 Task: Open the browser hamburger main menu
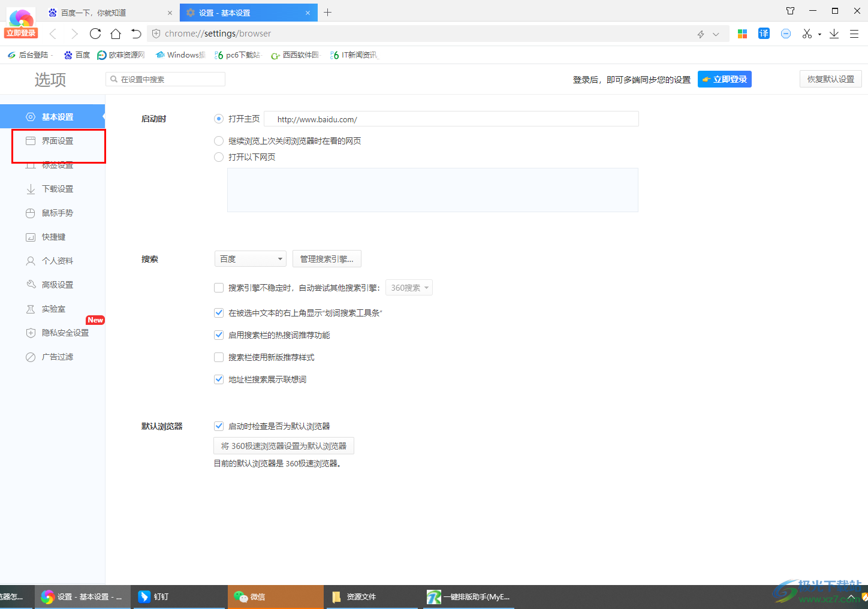(854, 34)
